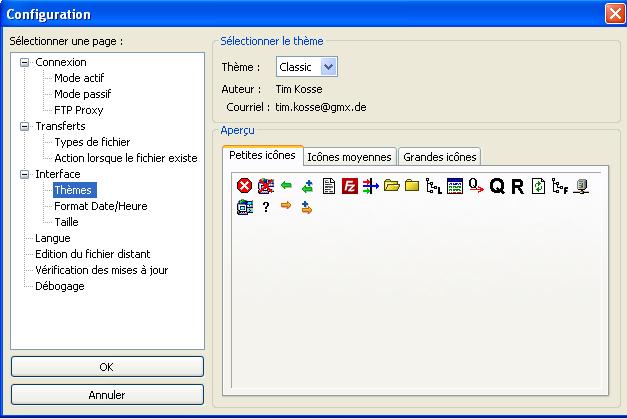This screenshot has width=627, height=419.
Task: Click the text document page icon
Action: [328, 186]
